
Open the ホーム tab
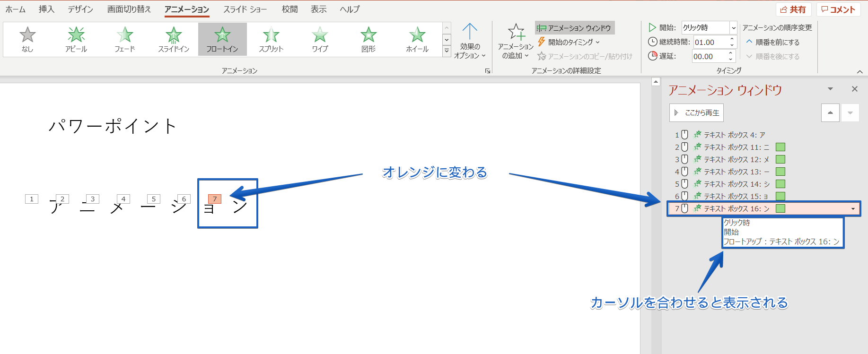pos(16,9)
